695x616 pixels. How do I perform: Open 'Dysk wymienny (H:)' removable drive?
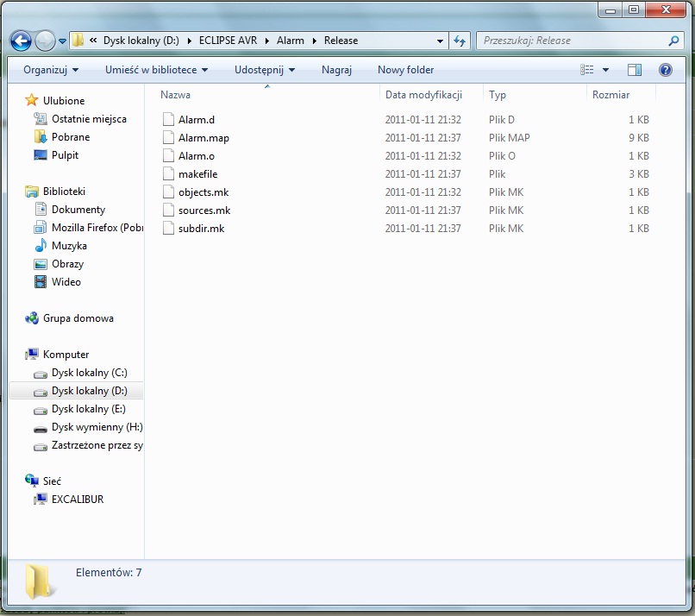(x=97, y=428)
